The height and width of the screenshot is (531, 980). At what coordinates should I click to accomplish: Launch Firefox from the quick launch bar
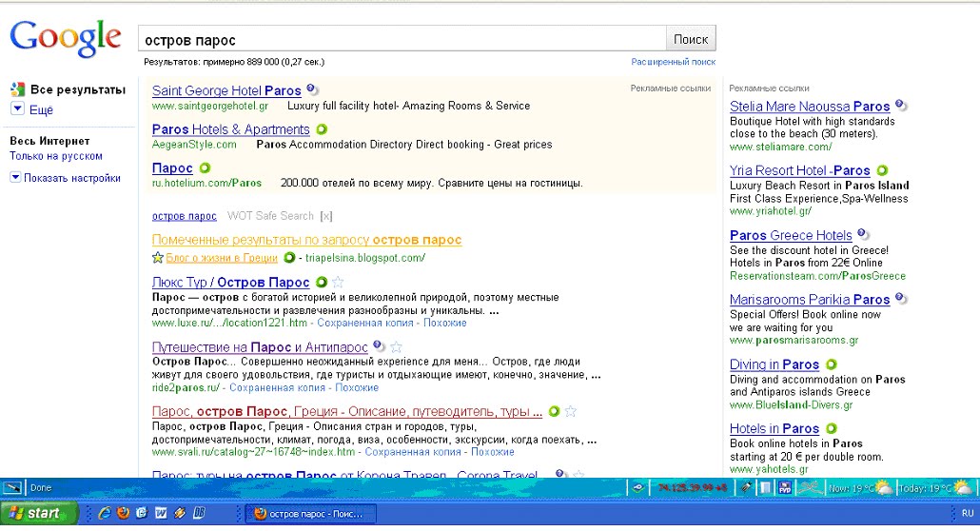[x=123, y=513]
